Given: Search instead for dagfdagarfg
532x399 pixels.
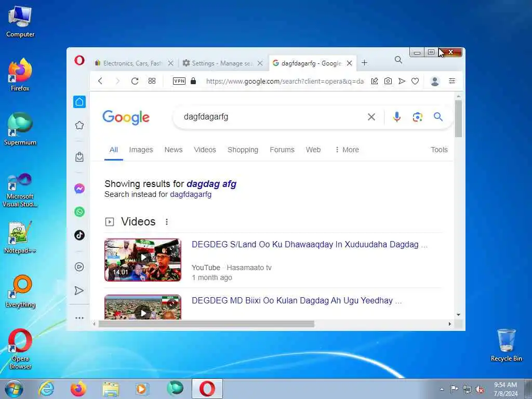Looking at the screenshot, I should pos(191,194).
